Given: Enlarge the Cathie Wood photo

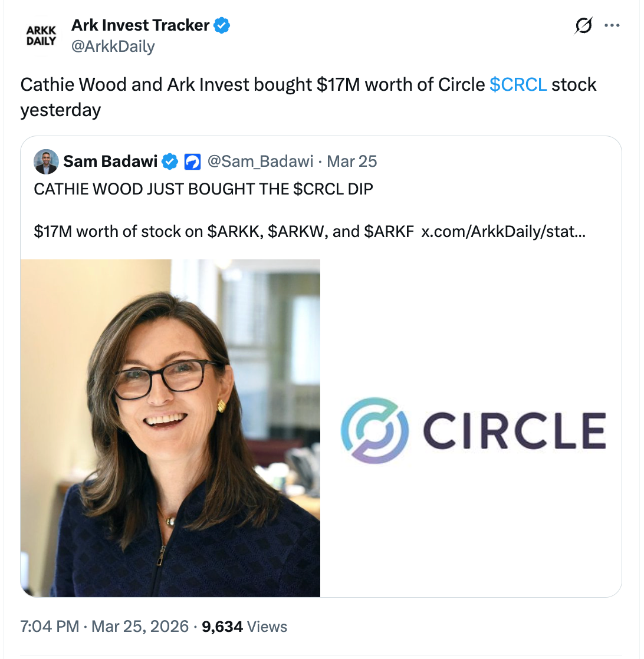Looking at the screenshot, I should pyautogui.click(x=170, y=427).
